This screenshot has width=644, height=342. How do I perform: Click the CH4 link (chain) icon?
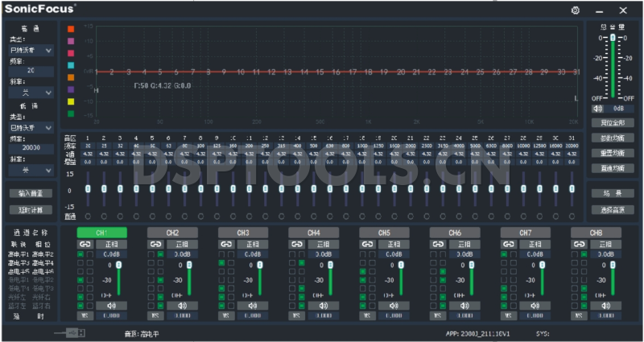pos(296,245)
